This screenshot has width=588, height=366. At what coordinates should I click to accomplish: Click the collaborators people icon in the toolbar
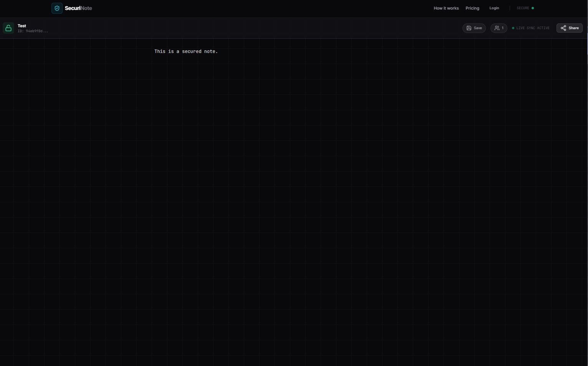[497, 28]
